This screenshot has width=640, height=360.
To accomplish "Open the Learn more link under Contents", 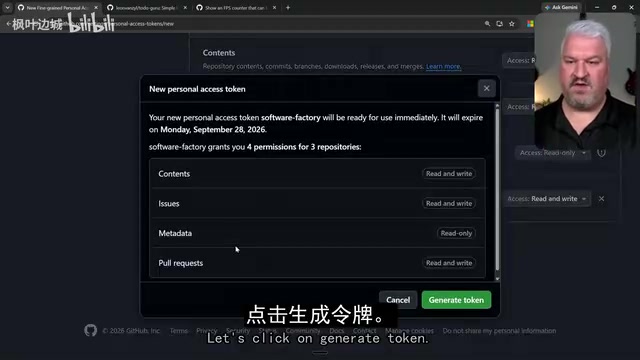I will coord(444,66).
